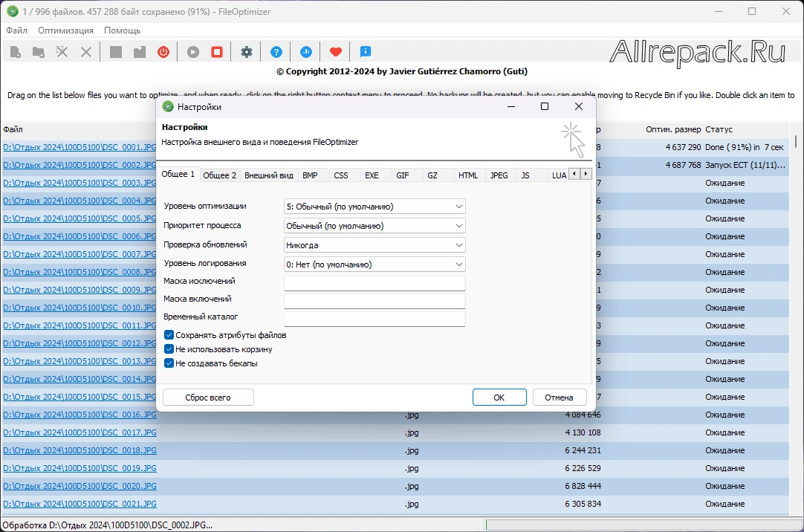Click the FileOptimizer icon in main title bar

point(13,11)
